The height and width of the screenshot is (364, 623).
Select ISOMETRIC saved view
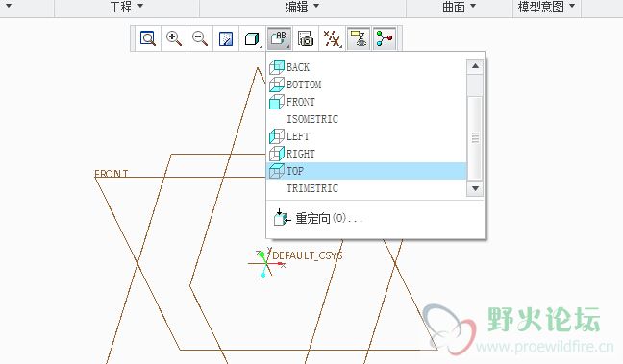(367, 119)
